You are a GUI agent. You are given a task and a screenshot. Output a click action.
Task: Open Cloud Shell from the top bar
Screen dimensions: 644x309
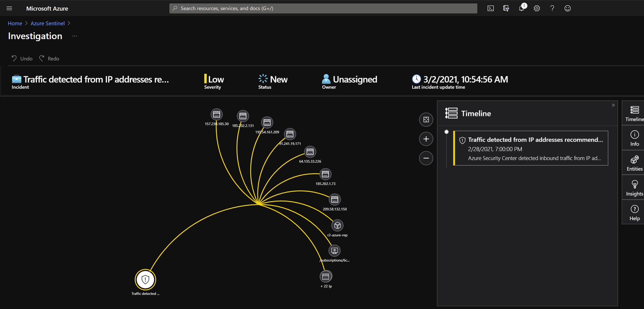click(x=490, y=8)
